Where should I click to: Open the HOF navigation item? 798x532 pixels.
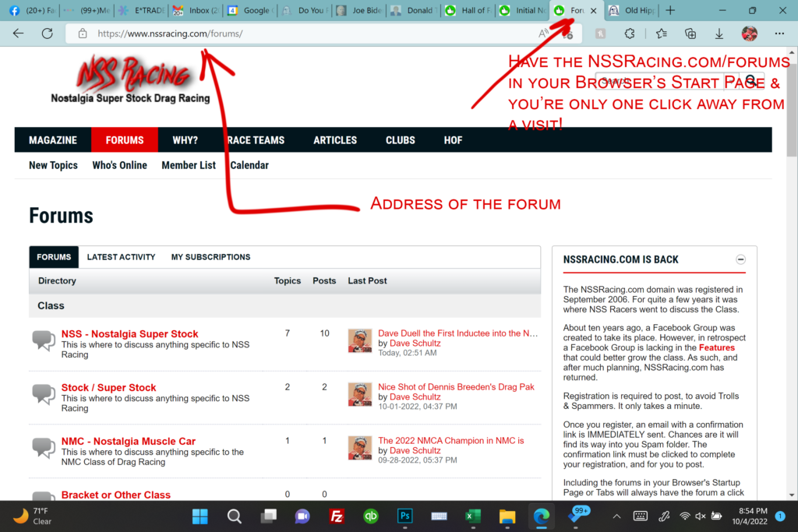click(x=453, y=140)
